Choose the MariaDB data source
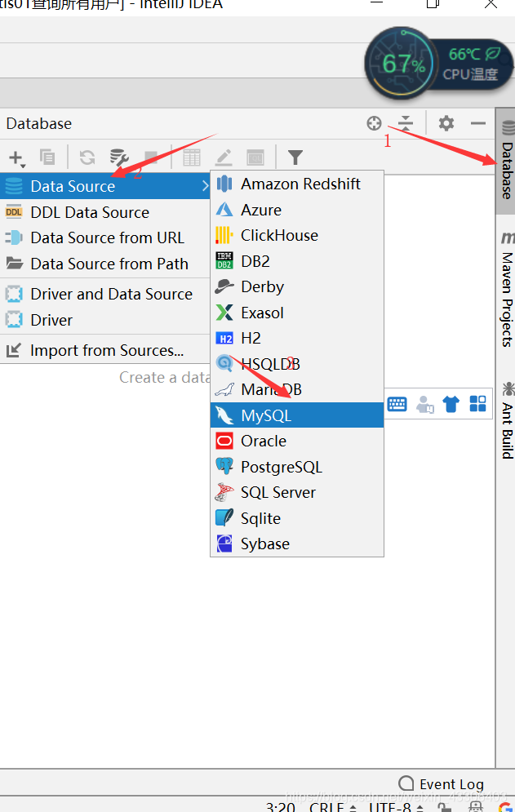Viewport: 515px width, 812px height. click(297, 389)
